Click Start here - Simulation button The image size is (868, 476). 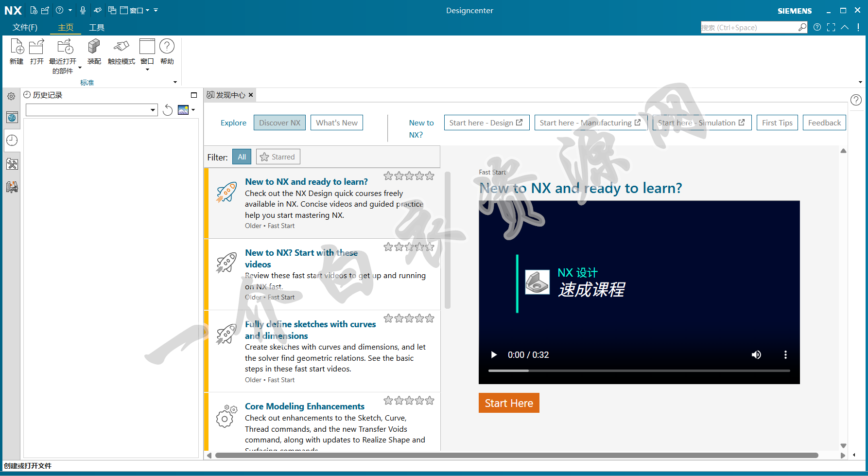tap(702, 123)
